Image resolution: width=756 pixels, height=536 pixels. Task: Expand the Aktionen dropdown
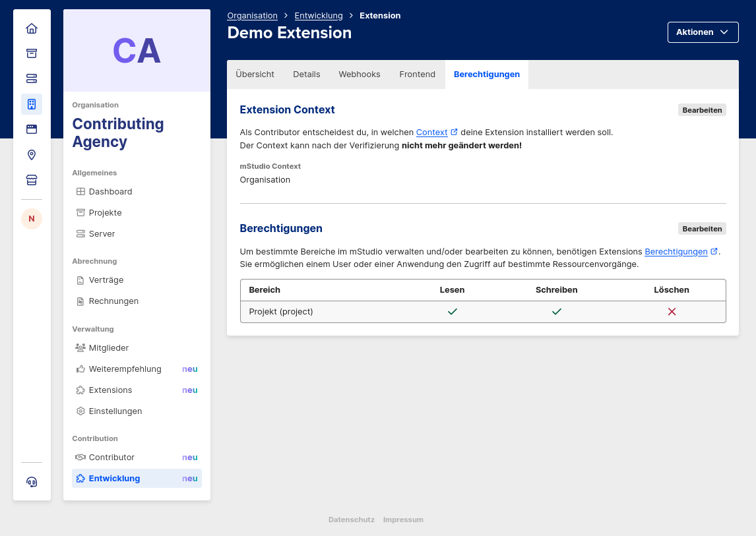click(703, 32)
